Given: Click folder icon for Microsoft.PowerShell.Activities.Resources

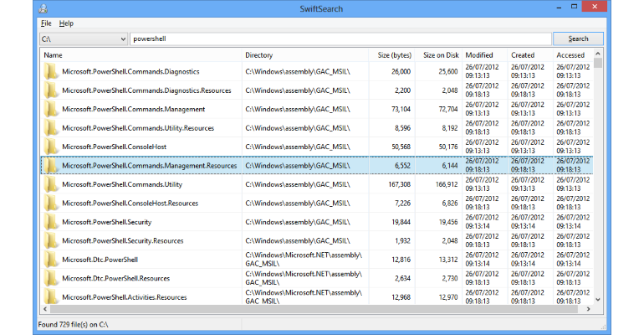Looking at the screenshot, I should 50,296.
